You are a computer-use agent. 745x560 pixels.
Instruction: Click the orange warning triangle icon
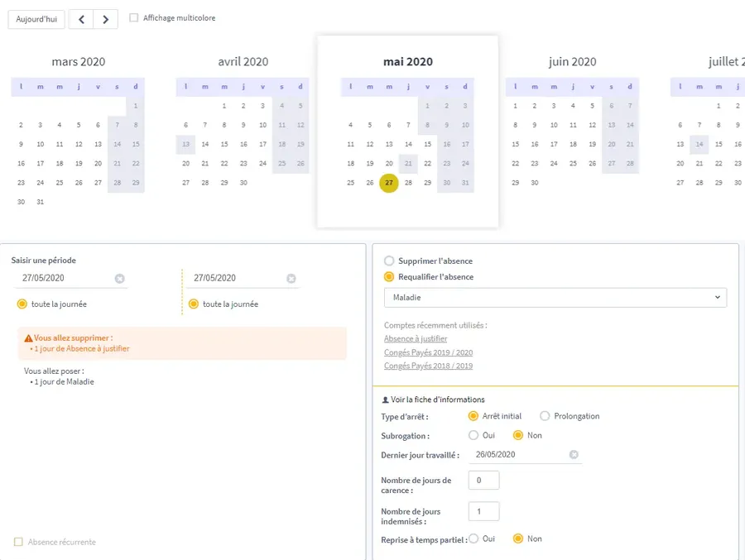(x=29, y=338)
